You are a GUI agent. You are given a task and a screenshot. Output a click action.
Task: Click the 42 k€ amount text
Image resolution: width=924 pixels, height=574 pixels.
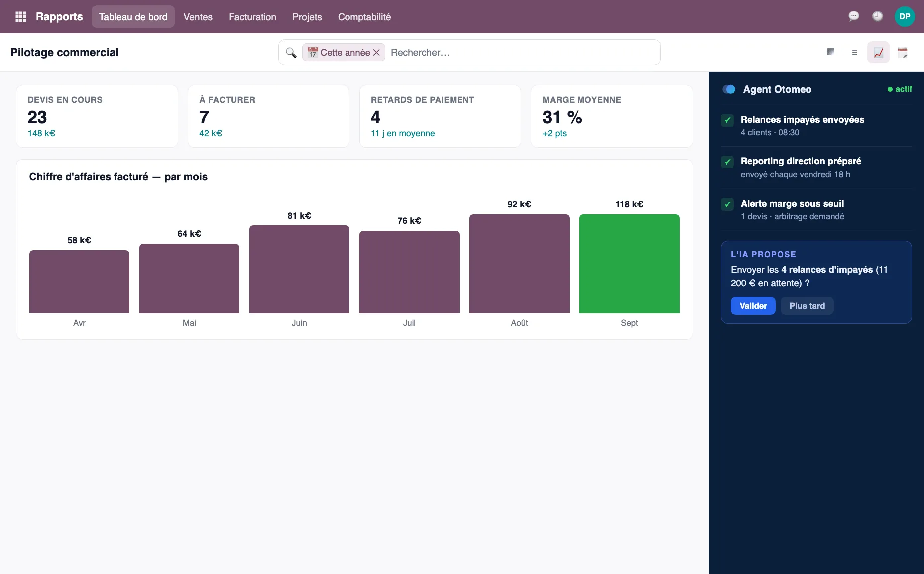[211, 133]
